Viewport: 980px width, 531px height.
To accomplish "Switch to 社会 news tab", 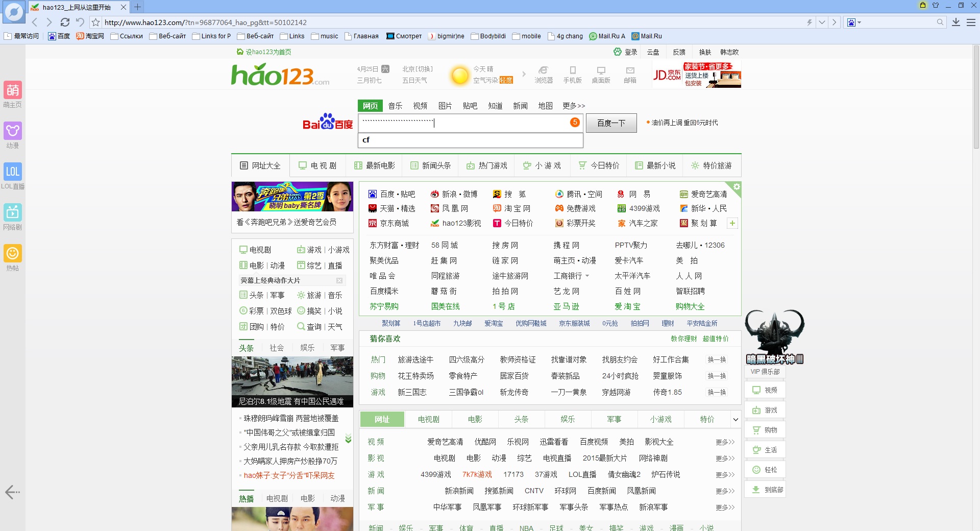I will pos(277,348).
